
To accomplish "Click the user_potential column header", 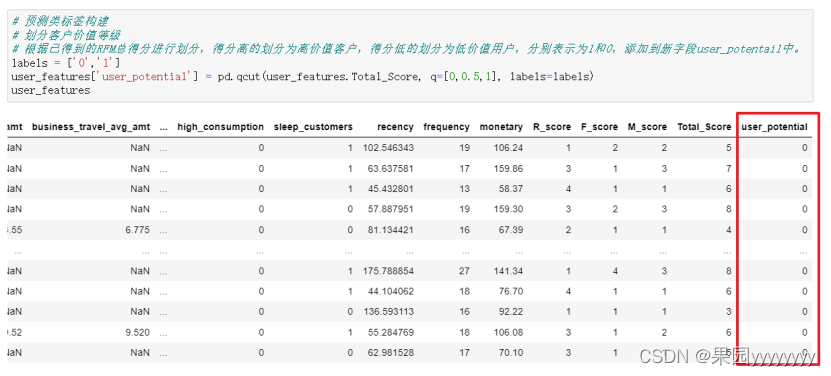I will pos(774,127).
